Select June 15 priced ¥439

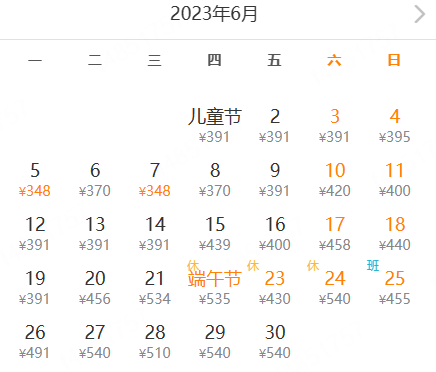coord(215,234)
